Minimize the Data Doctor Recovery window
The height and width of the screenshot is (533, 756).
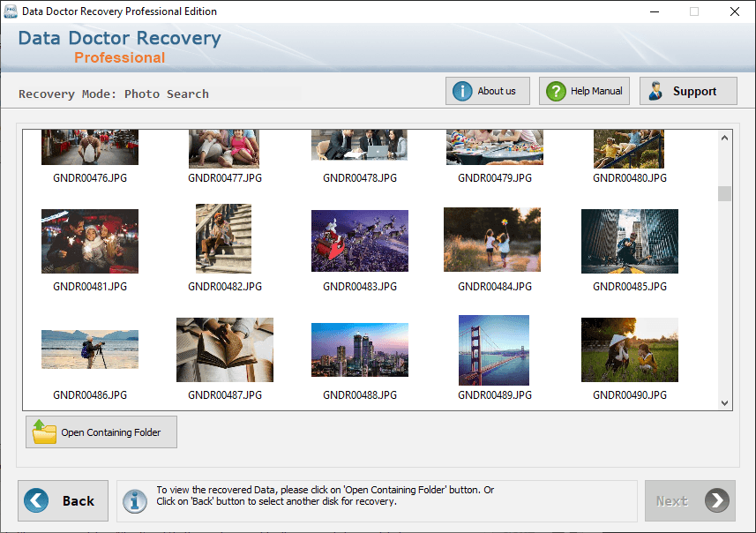pos(655,11)
